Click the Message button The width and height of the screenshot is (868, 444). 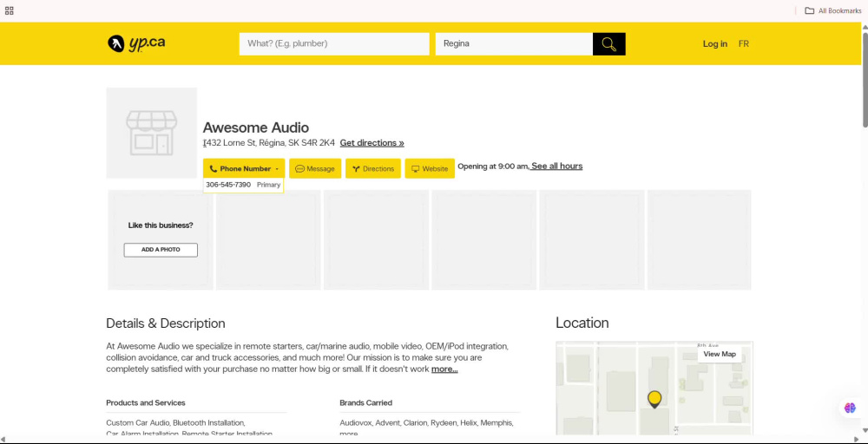click(315, 168)
